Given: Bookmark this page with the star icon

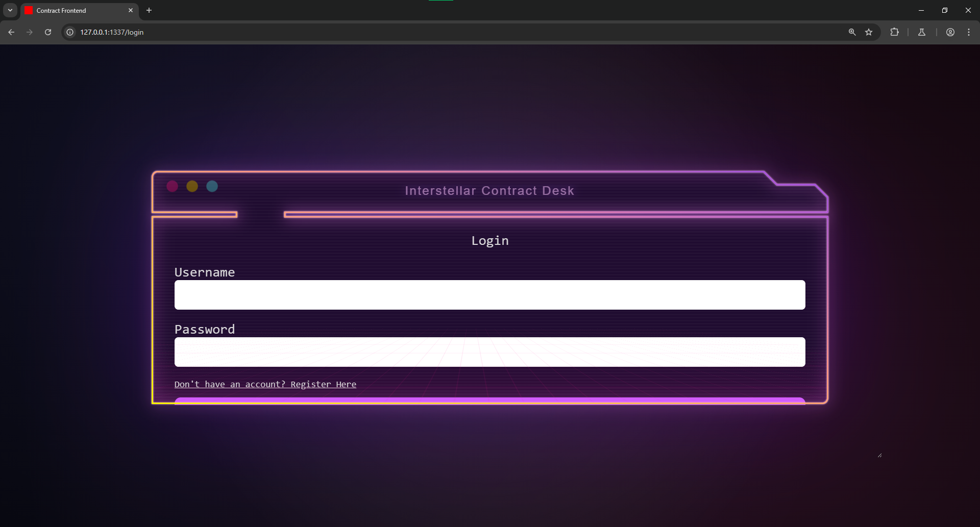Looking at the screenshot, I should pos(869,32).
